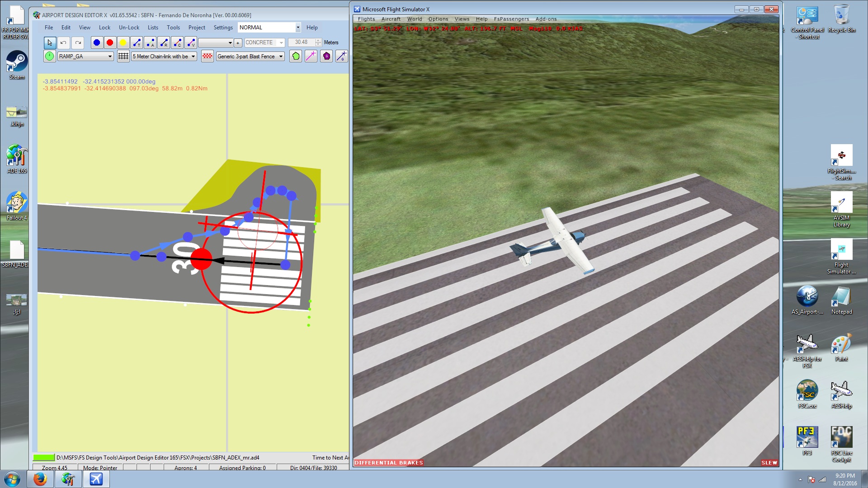The width and height of the screenshot is (868, 488).
Task: Select the blue normal node tool
Action: coord(96,42)
